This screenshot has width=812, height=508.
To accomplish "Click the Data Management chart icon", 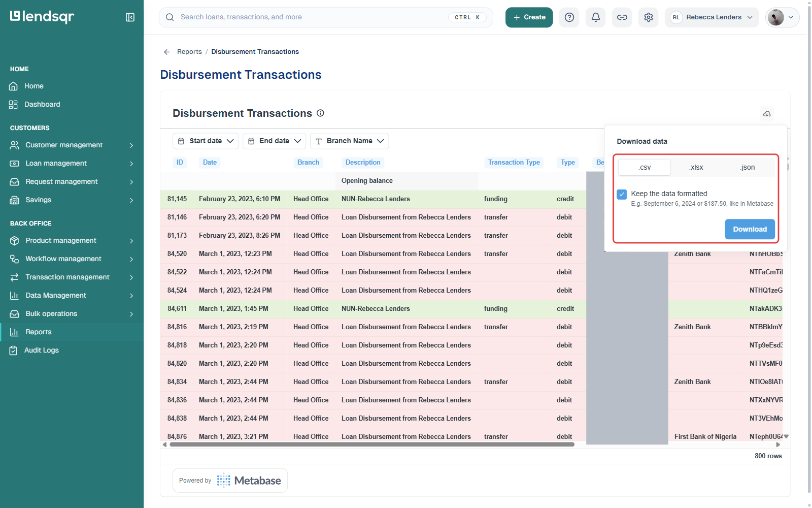I will click(x=15, y=296).
